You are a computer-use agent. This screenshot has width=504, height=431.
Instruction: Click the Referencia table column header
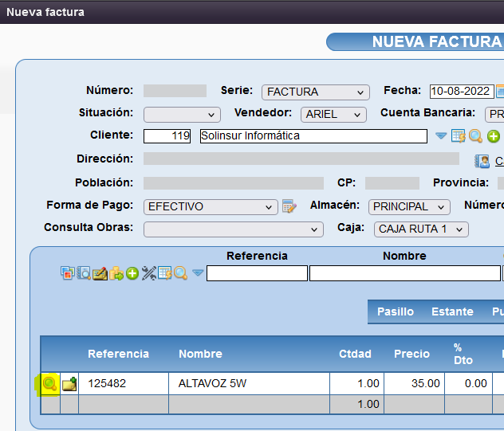point(118,354)
